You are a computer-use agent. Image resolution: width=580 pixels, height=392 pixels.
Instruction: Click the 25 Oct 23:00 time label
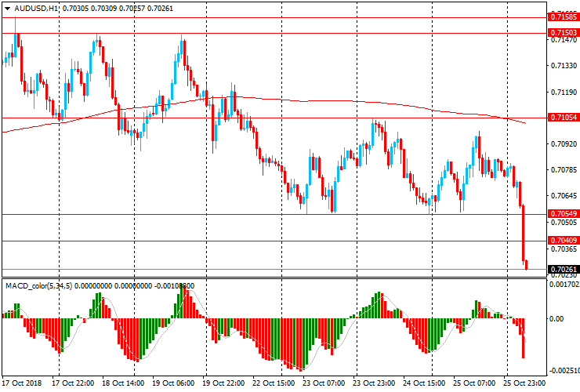pyautogui.click(x=524, y=383)
